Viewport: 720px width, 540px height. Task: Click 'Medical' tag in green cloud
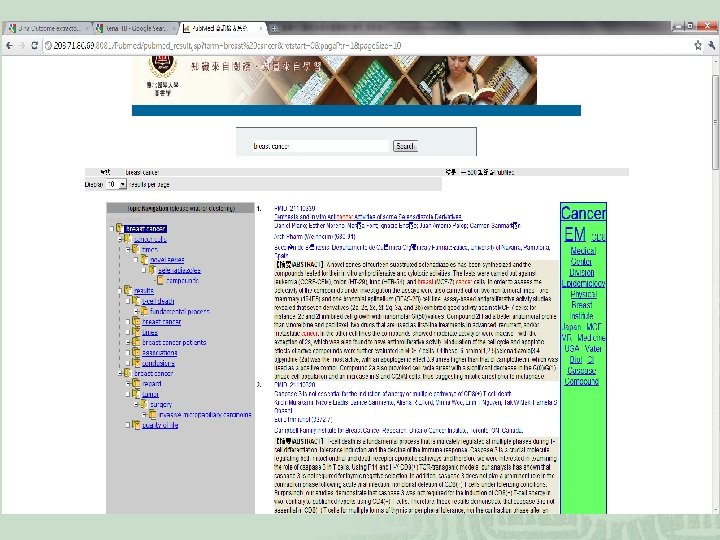583,251
